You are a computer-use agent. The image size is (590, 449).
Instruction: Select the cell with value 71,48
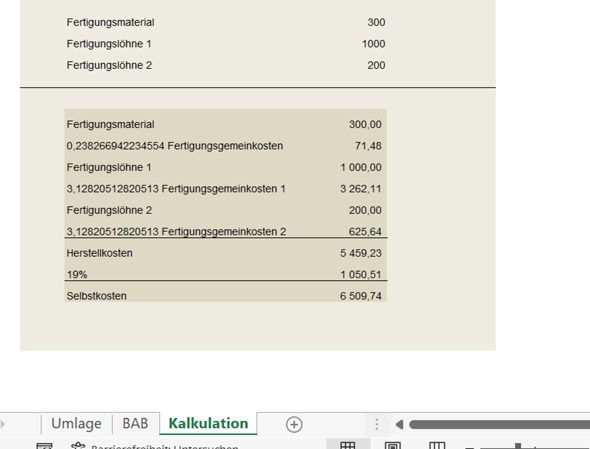click(x=368, y=146)
